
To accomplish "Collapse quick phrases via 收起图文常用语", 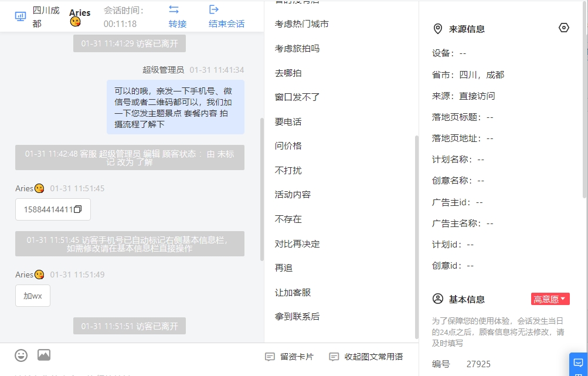I will tap(366, 357).
